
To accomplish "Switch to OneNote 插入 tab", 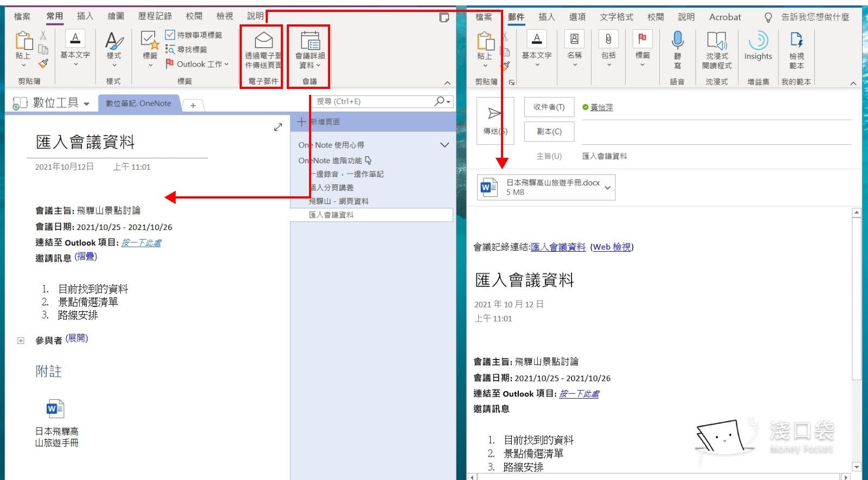I will pyautogui.click(x=85, y=16).
